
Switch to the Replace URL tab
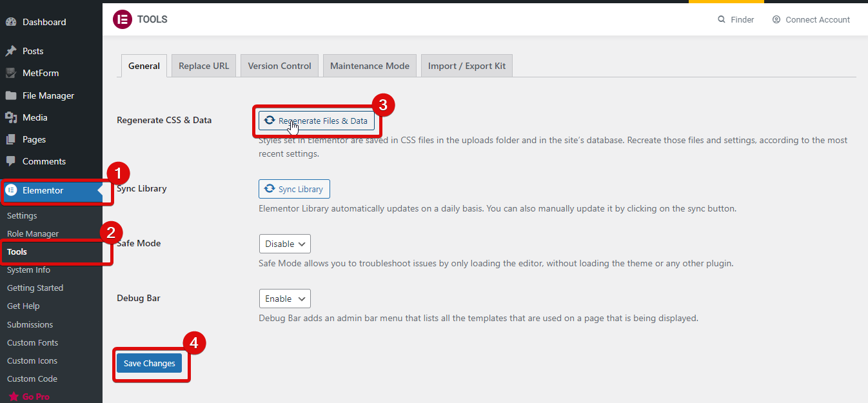203,65
